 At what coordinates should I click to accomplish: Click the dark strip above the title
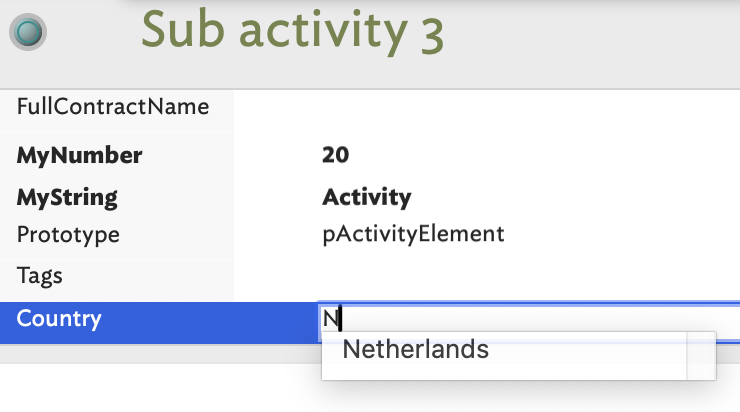(400, 2)
